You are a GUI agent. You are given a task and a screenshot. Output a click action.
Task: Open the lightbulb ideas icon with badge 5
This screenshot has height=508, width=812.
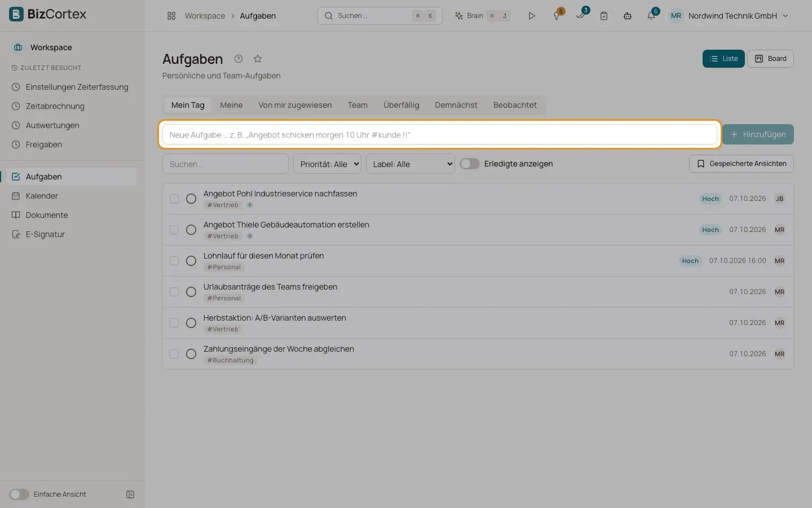557,15
